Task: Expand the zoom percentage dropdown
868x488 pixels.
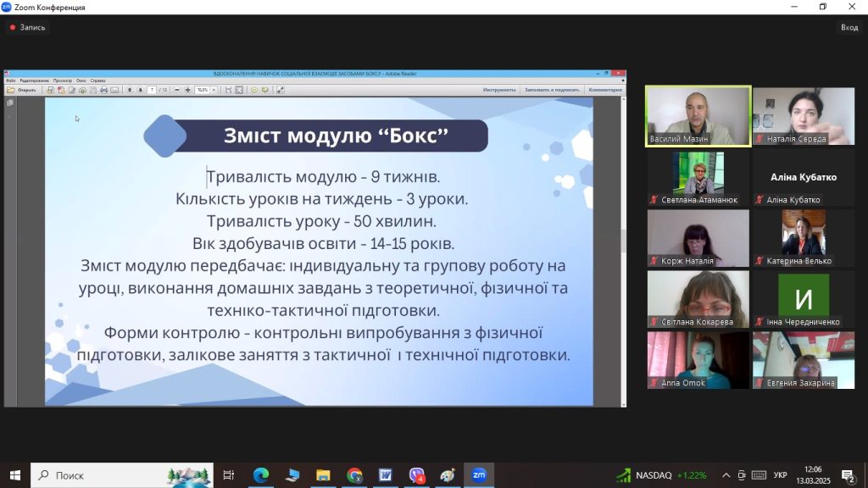Action: (214, 90)
